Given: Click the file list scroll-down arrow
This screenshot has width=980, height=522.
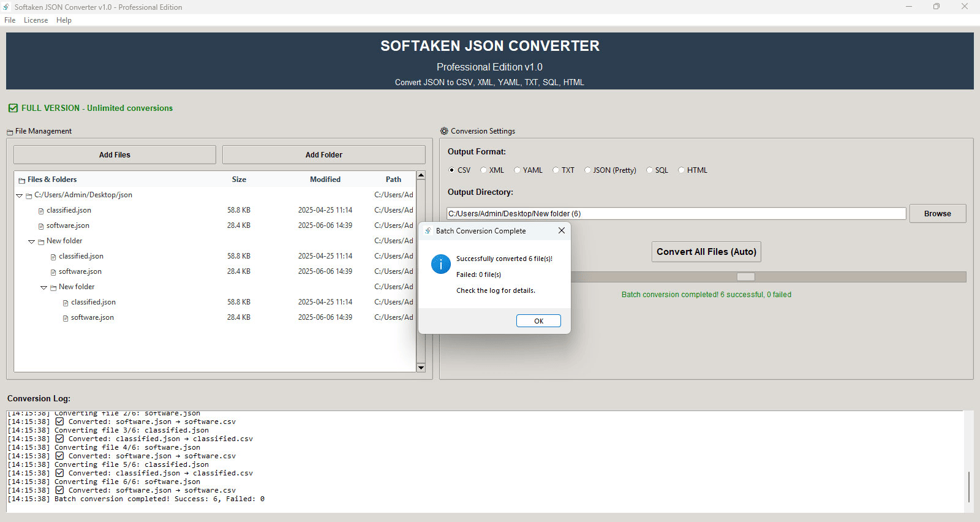Looking at the screenshot, I should (x=421, y=368).
